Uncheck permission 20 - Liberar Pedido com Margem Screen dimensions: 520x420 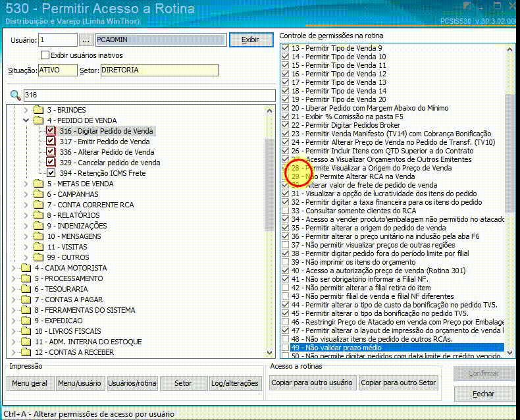(x=285, y=108)
